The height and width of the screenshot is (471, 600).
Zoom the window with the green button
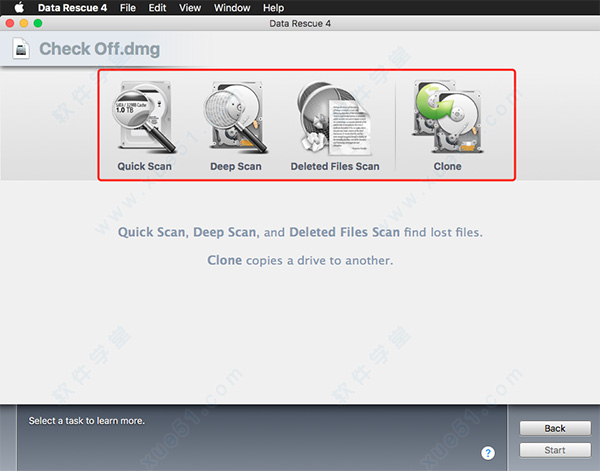coord(38,23)
